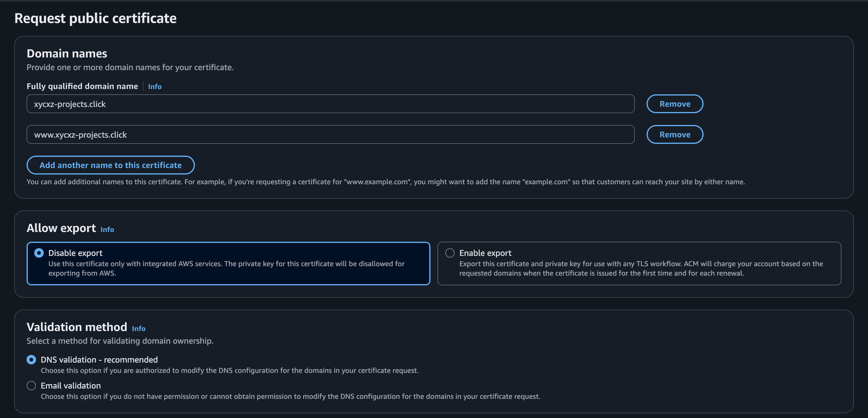The image size is (868, 418).
Task: Click the Disable export label text
Action: pyautogui.click(x=76, y=253)
